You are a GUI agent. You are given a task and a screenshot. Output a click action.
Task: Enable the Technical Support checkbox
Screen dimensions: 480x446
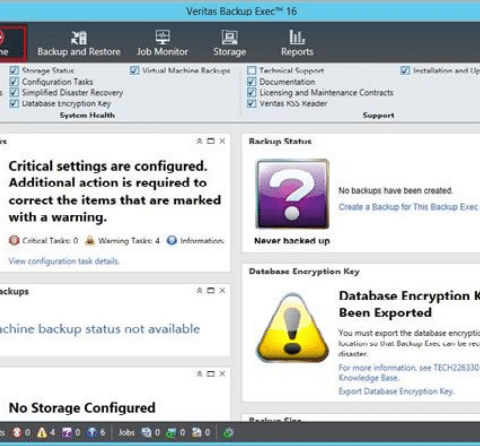pyautogui.click(x=252, y=71)
